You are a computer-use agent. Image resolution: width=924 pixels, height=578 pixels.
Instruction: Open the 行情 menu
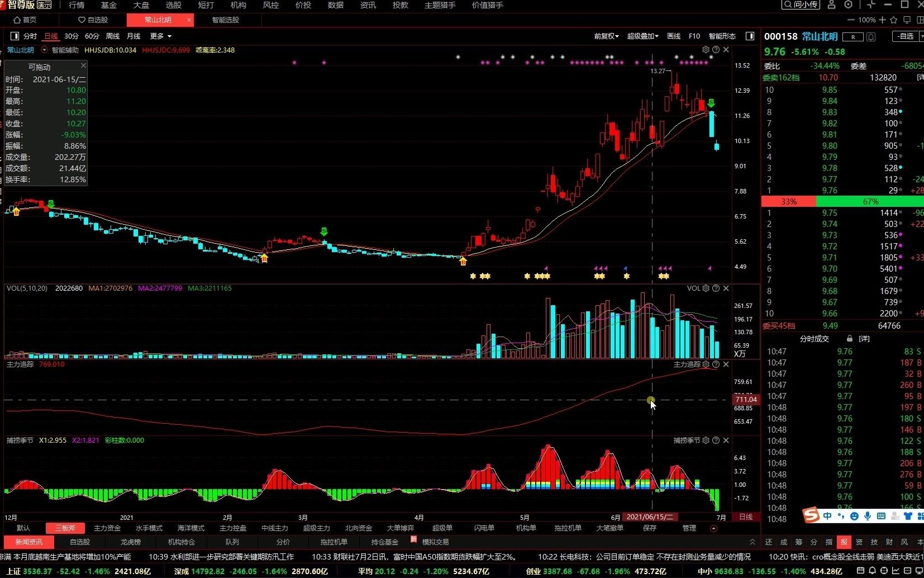coord(77,5)
